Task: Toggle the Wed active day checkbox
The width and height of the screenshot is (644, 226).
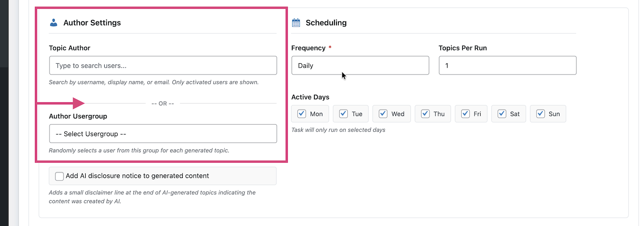Action: tap(383, 114)
